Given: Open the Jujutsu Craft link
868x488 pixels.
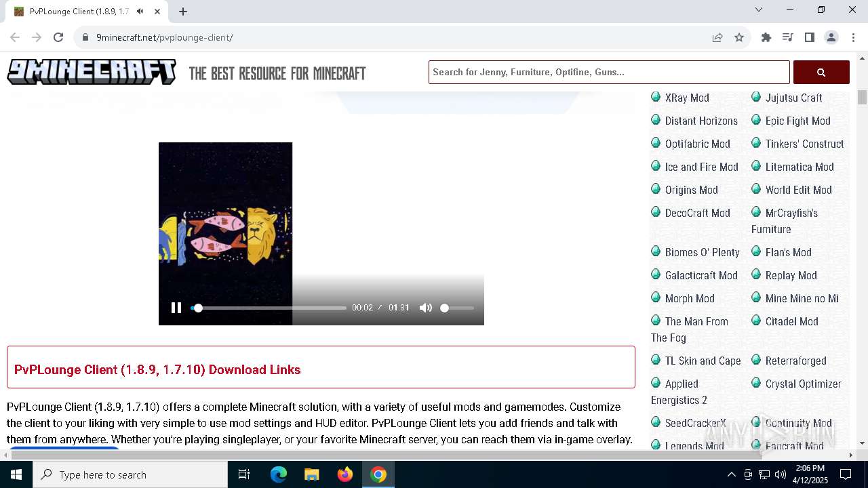Looking at the screenshot, I should (x=793, y=98).
